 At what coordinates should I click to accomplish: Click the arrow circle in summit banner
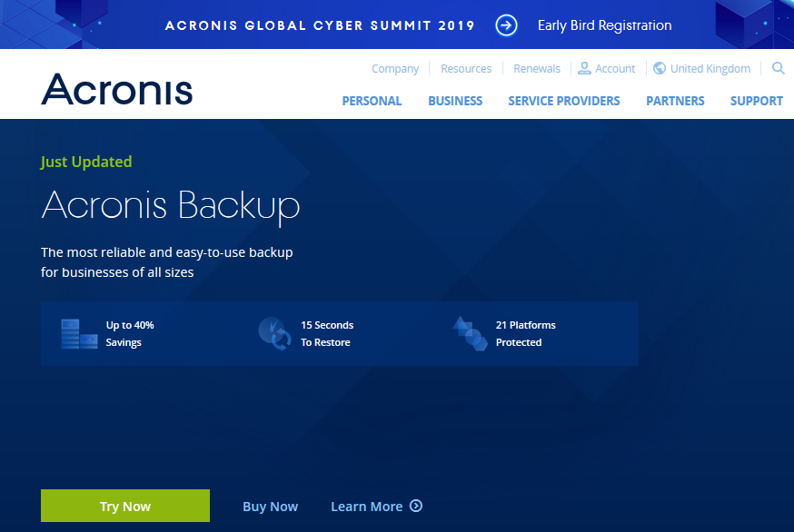[506, 25]
